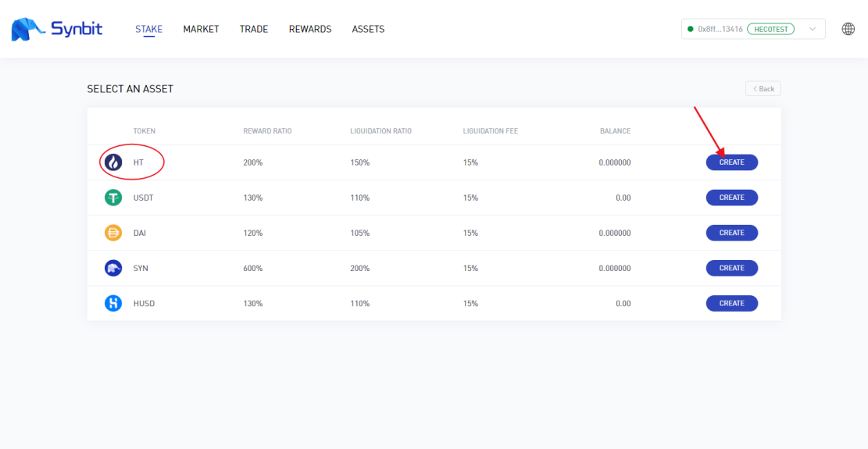Viewport: 868px width, 449px height.
Task: Switch to the MARKET tab
Action: [x=201, y=30]
